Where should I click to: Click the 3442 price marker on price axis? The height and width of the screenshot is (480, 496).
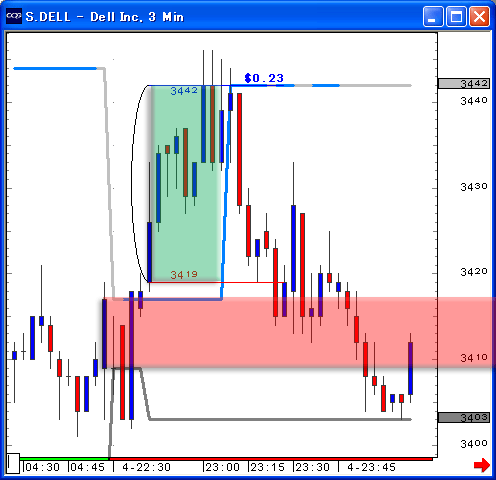coord(464,84)
